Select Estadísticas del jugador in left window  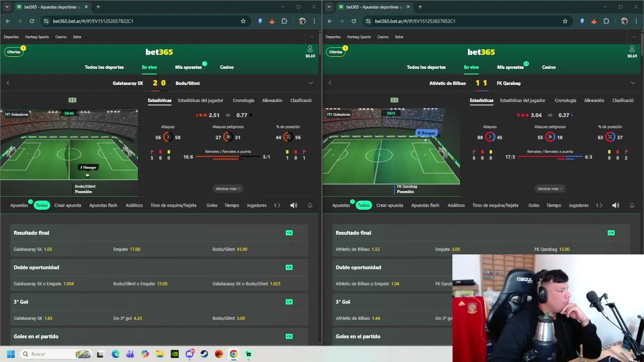[x=200, y=100]
